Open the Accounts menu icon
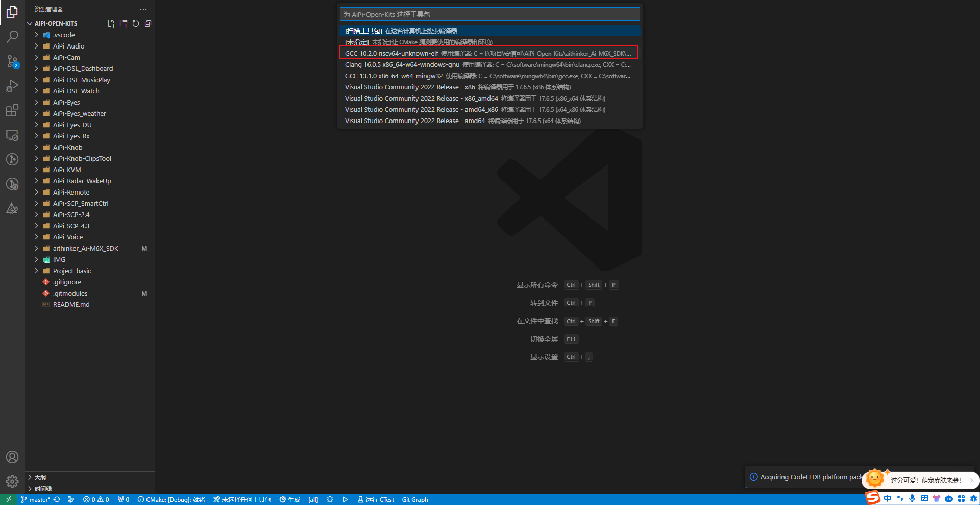Viewport: 980px width, 505px height. (12, 457)
